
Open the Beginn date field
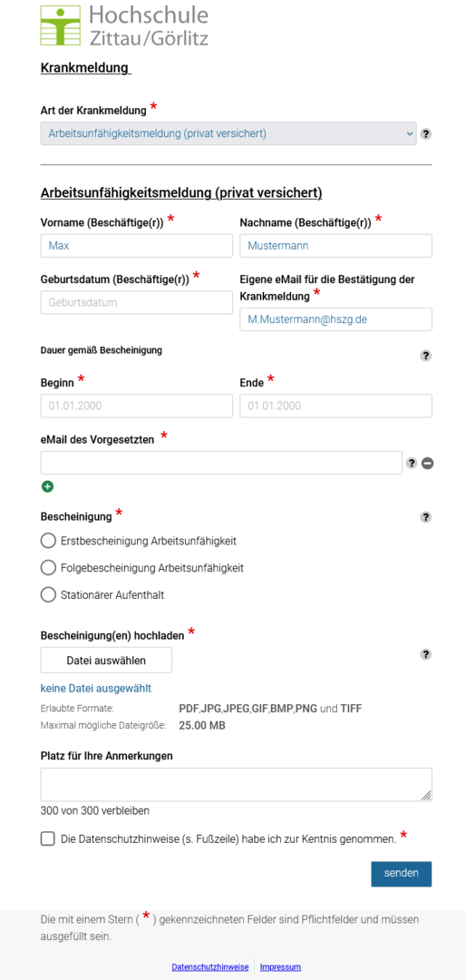coord(137,406)
